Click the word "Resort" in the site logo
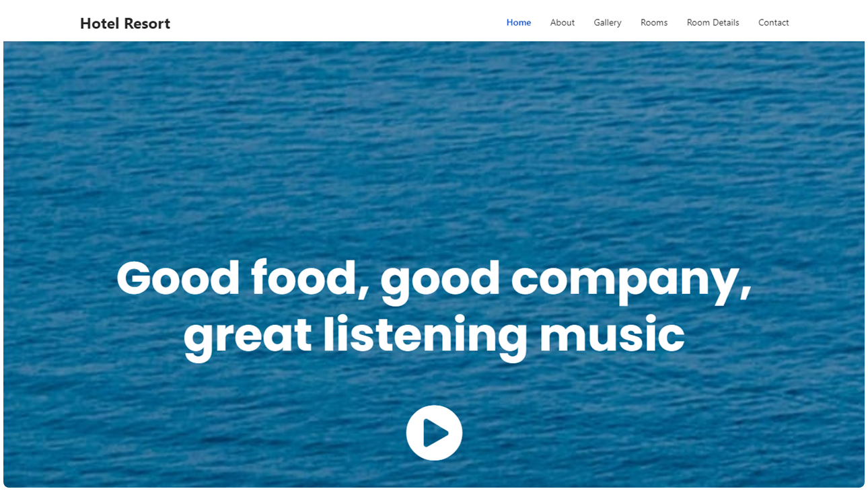868x491 pixels. [147, 24]
